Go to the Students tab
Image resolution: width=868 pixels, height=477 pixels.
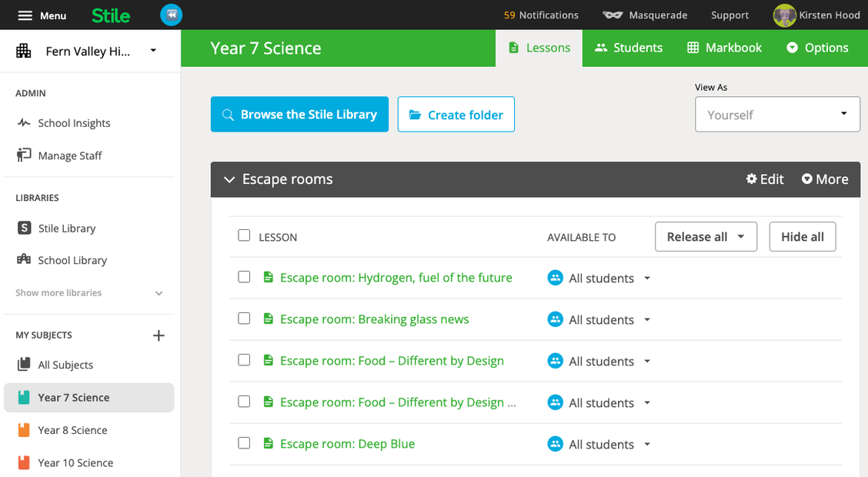[628, 48]
